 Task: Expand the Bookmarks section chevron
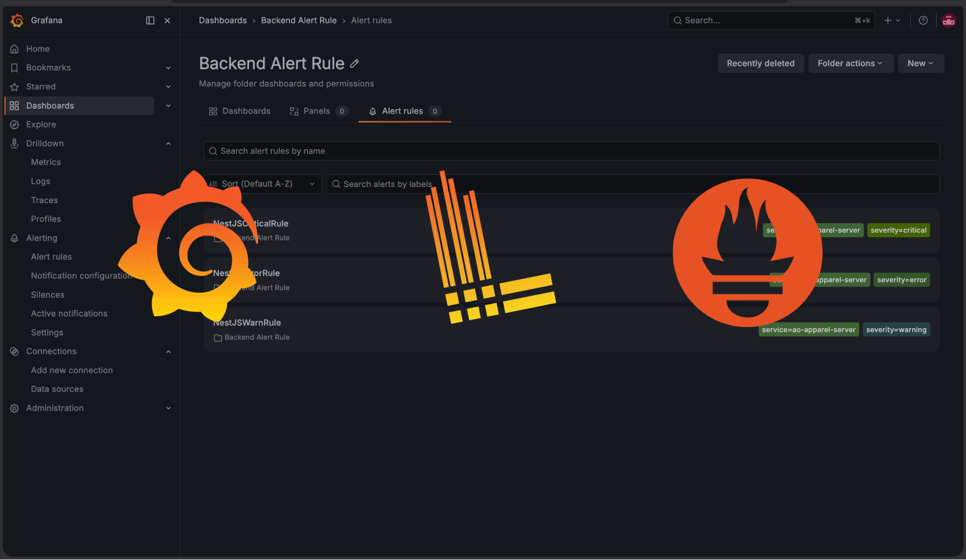coord(169,68)
